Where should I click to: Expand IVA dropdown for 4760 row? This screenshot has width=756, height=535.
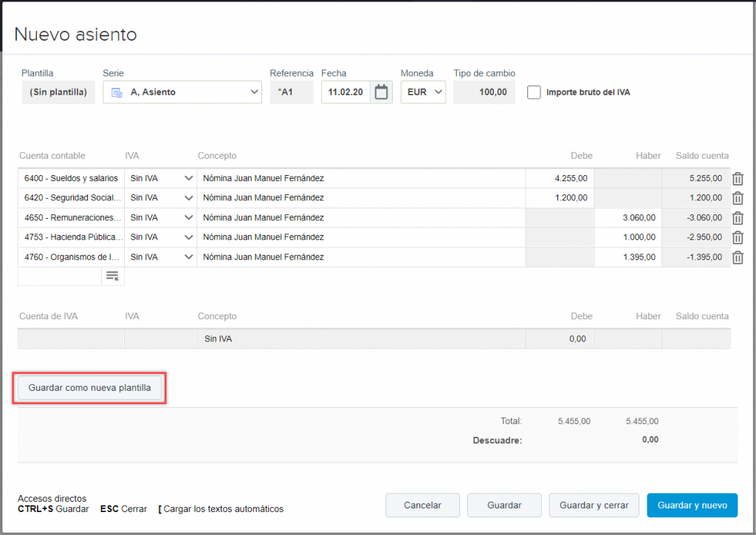pos(188,257)
